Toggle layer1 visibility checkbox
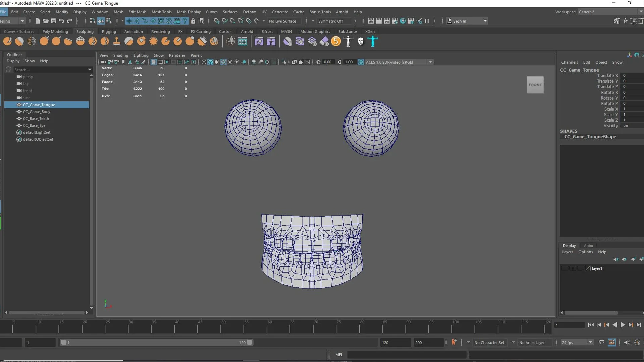Screen dimensions: 644x362 click(x=565, y=268)
